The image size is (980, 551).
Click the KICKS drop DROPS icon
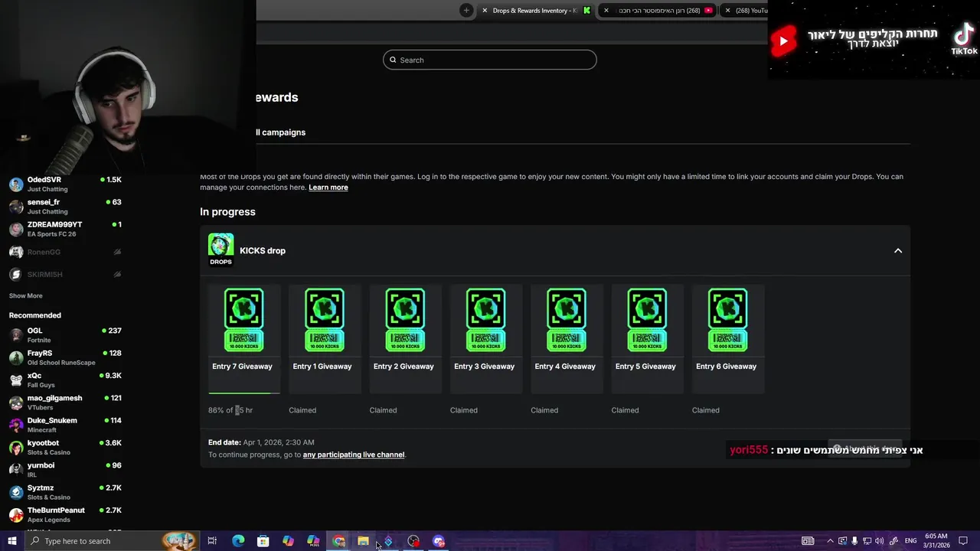(220, 249)
